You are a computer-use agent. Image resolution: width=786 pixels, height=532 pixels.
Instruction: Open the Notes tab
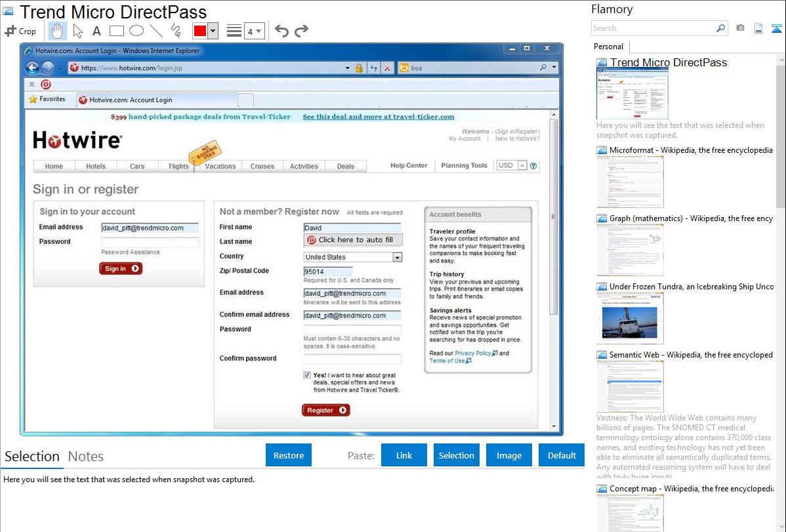coord(86,457)
